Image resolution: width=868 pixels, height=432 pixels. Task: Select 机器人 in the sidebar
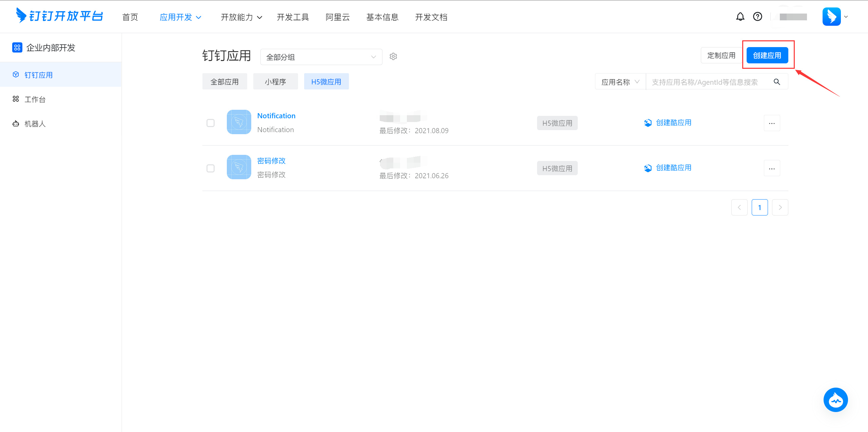(35, 124)
